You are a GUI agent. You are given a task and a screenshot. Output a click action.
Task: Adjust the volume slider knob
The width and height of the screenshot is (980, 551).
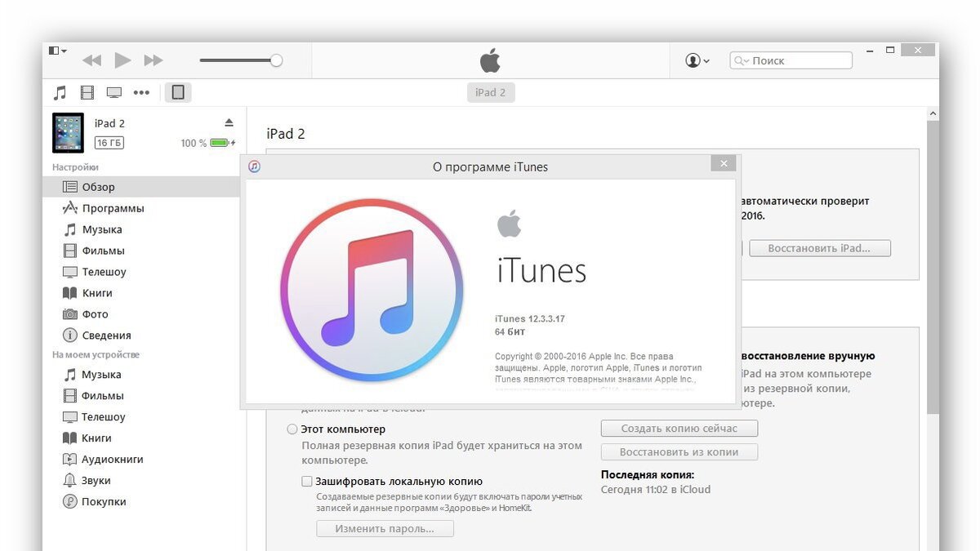276,60
